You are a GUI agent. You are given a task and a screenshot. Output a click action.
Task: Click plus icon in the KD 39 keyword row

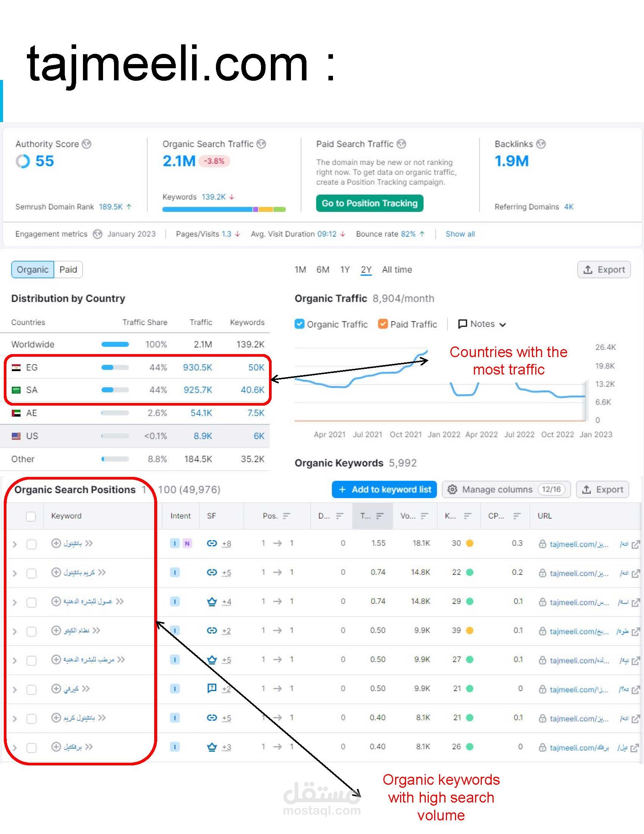click(56, 630)
